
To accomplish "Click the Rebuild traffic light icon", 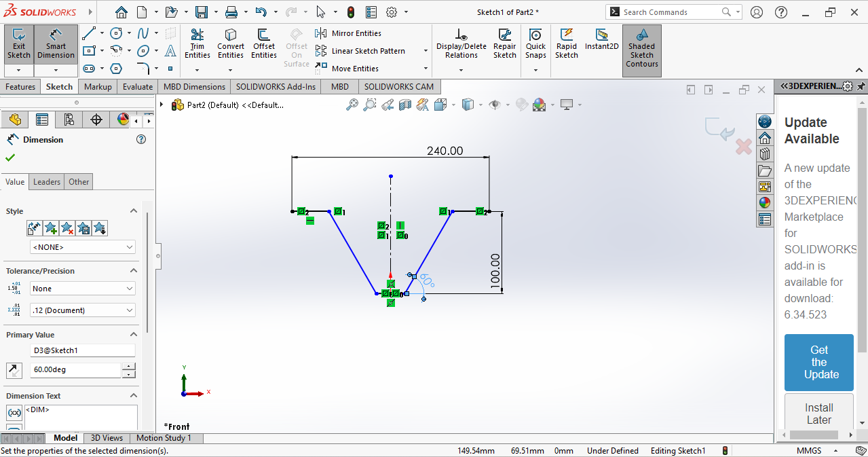I will pyautogui.click(x=350, y=12).
